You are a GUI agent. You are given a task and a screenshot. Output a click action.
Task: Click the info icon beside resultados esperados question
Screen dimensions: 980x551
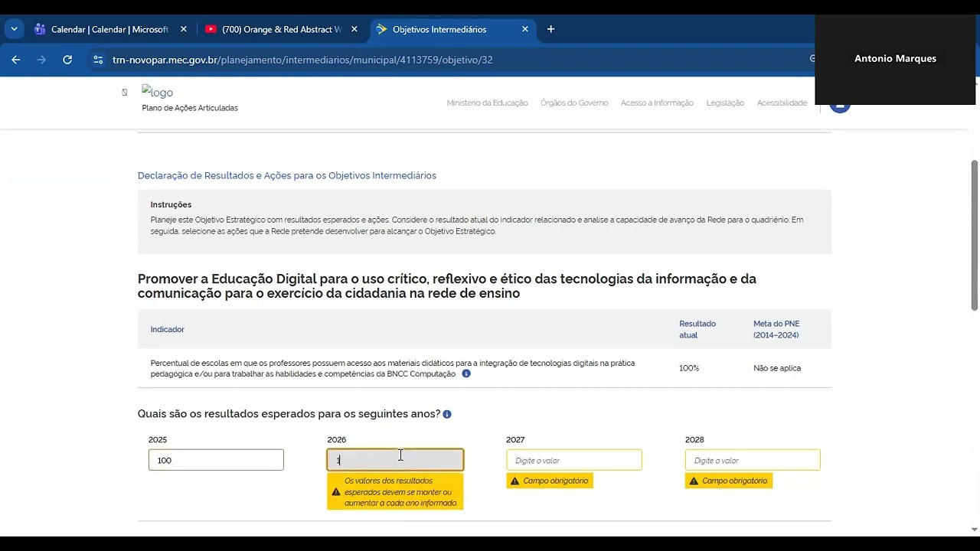(x=447, y=414)
